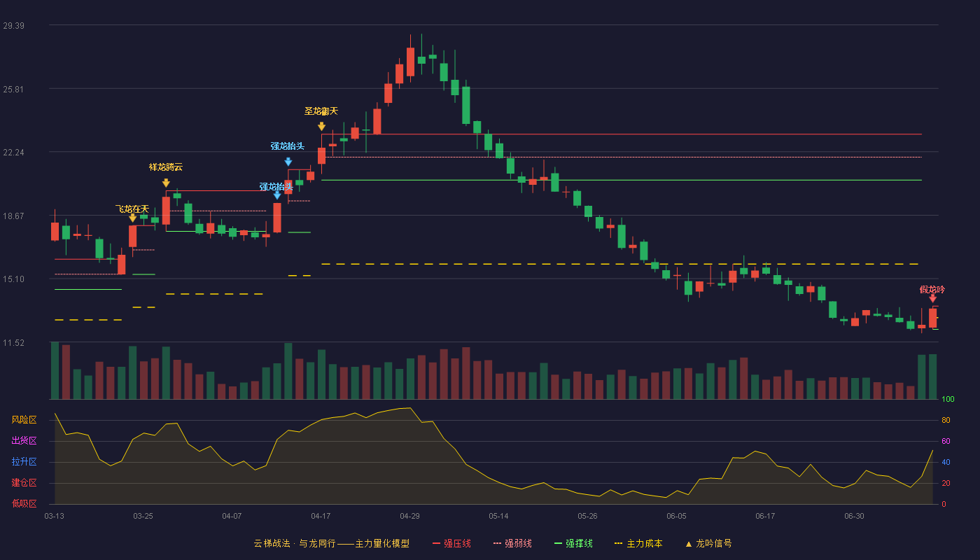Click the 25.81 price axis value
Viewport: 980px width, 560px height.
(14, 90)
